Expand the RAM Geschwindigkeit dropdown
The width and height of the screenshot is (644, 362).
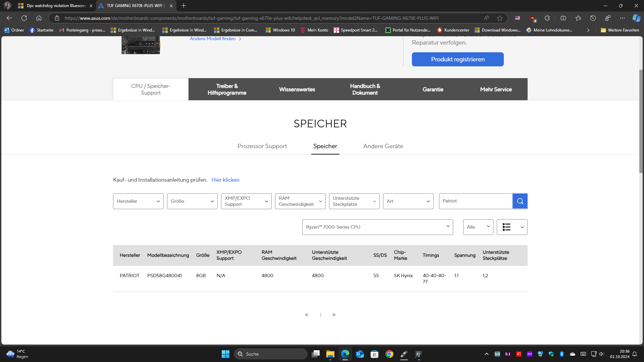300,201
